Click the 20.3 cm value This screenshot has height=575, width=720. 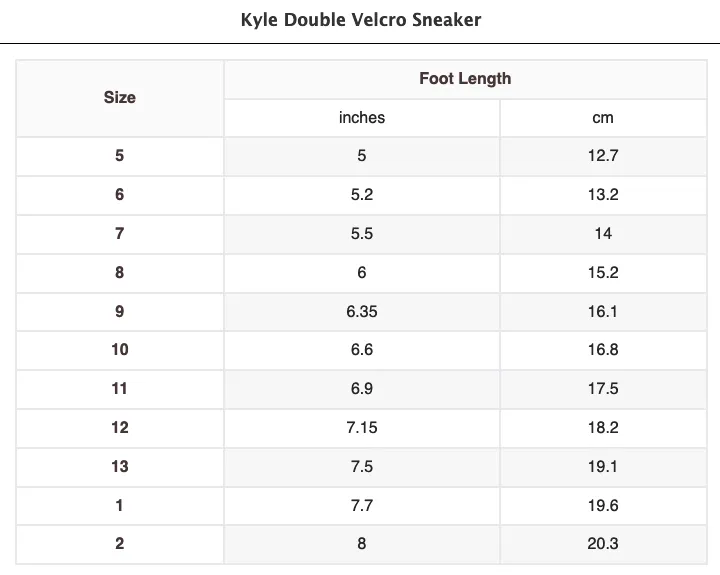click(603, 544)
